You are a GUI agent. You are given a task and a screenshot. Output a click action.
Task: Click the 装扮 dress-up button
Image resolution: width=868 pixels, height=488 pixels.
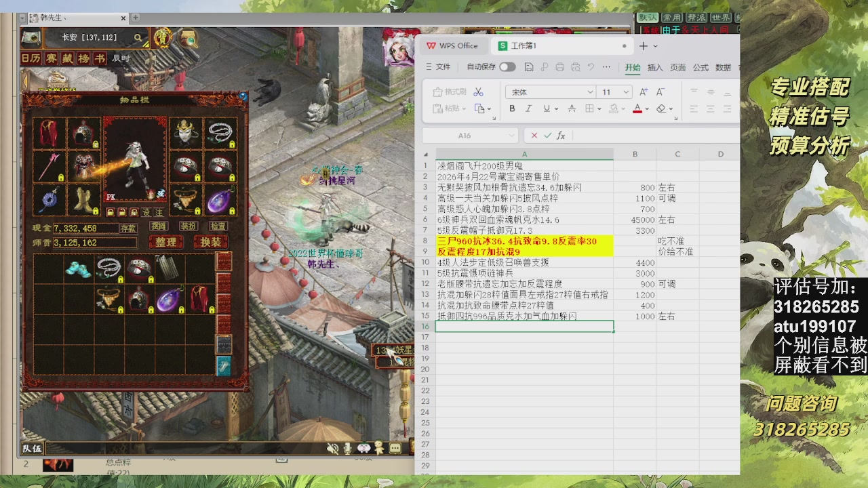click(189, 226)
